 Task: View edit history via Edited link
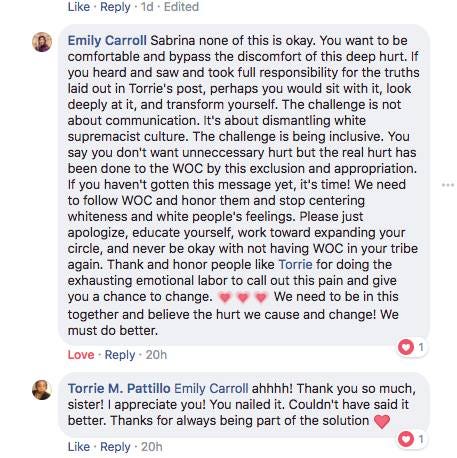tap(181, 7)
